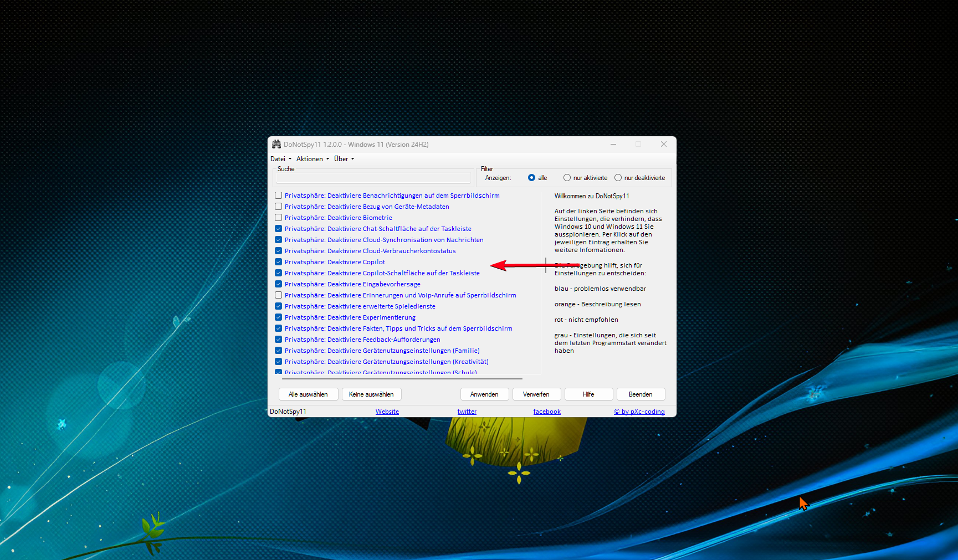Uncheck 'Deaktiviere Chat-Schaltfläche auf der Taskleiste'

(279, 229)
